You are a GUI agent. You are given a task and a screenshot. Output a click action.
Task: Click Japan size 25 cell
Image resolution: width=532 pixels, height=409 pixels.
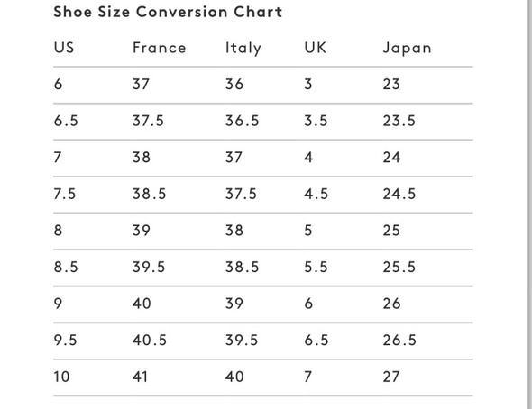(391, 231)
